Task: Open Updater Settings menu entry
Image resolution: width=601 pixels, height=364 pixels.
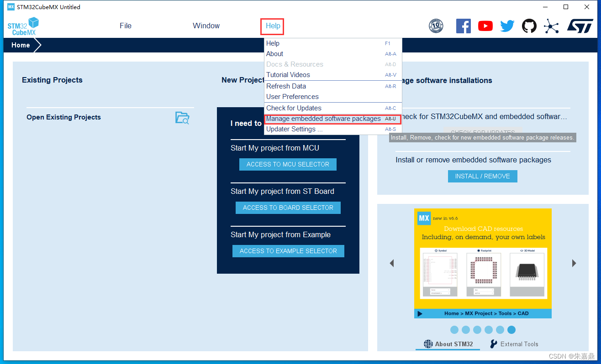Action: [x=333, y=129]
